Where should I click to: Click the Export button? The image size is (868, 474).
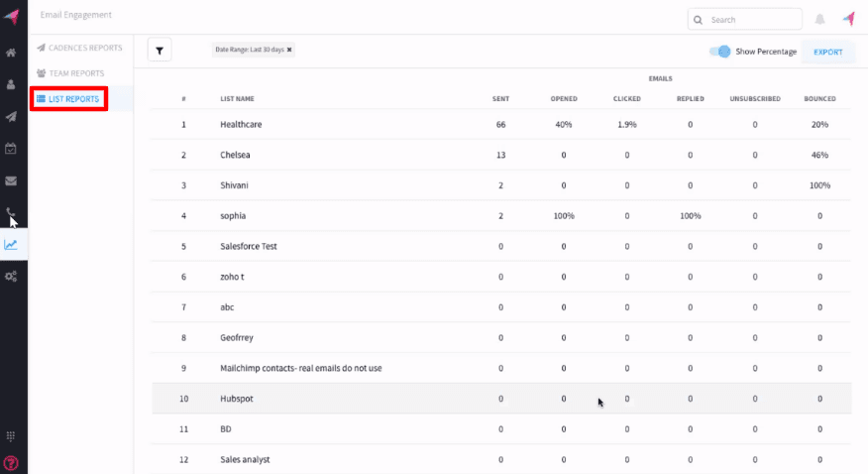click(x=828, y=52)
